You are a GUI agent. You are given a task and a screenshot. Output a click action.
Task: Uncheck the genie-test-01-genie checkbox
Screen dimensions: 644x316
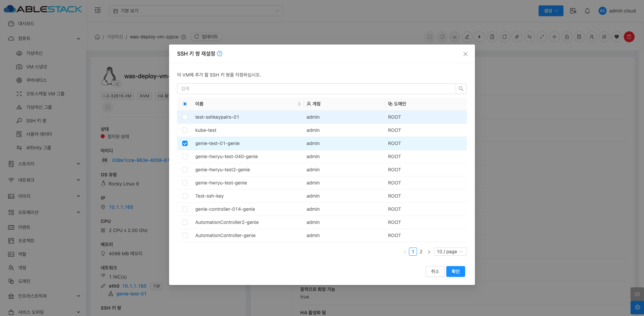pyautogui.click(x=185, y=143)
